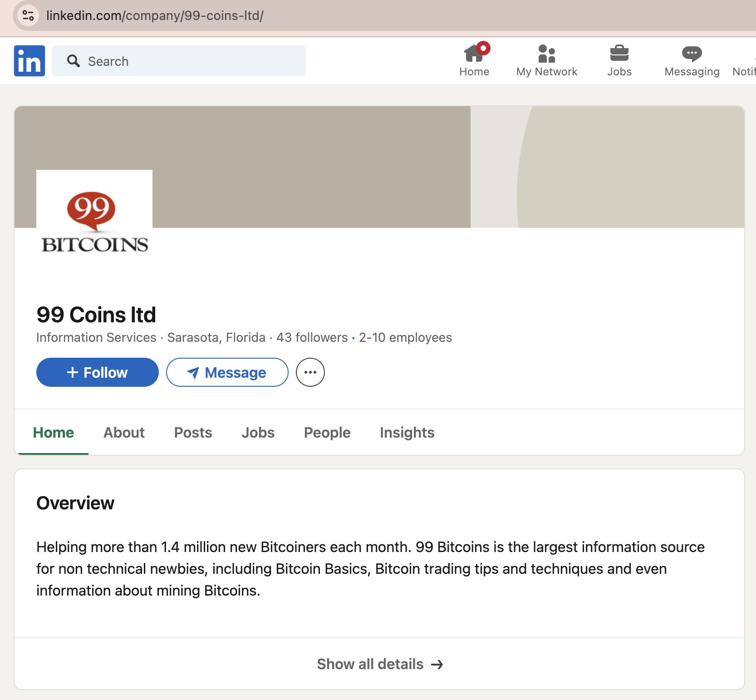Switch to the People tab

pyautogui.click(x=327, y=433)
